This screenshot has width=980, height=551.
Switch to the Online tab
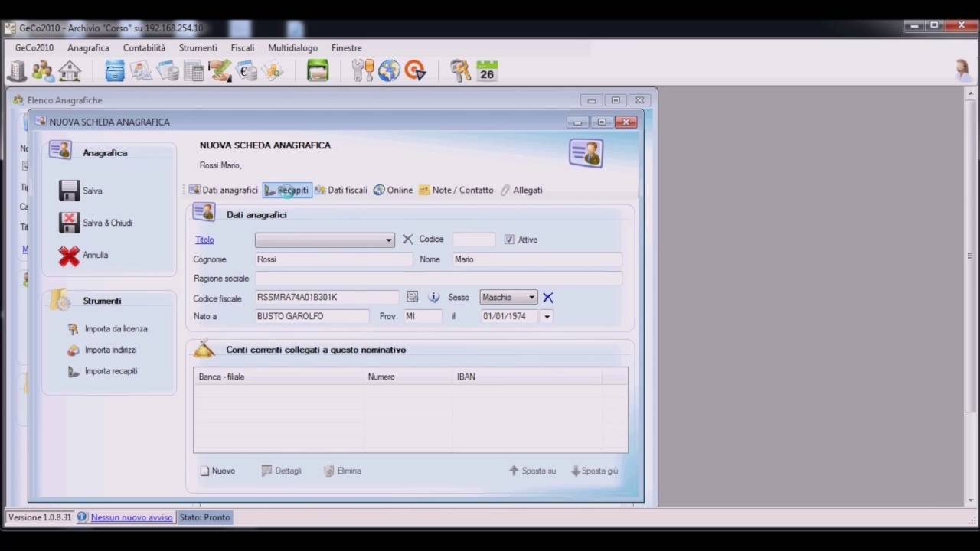point(393,190)
